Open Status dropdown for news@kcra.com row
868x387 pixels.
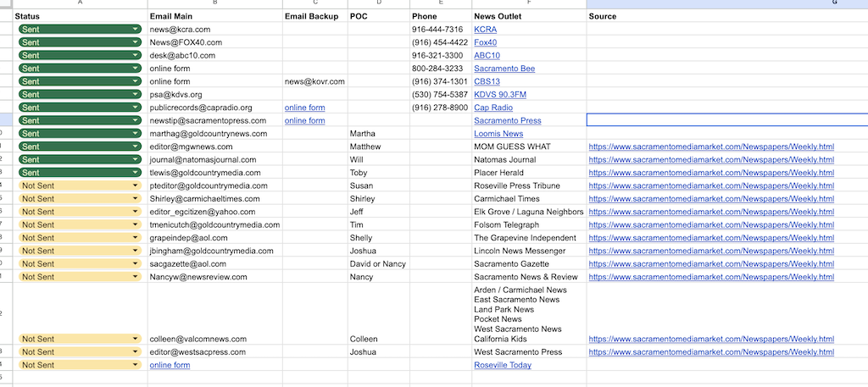point(135,29)
